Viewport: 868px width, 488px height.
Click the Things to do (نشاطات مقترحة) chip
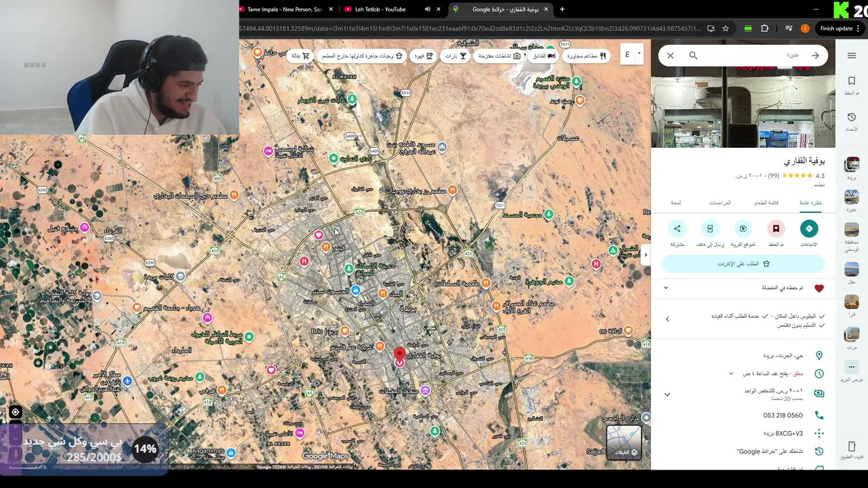[499, 56]
